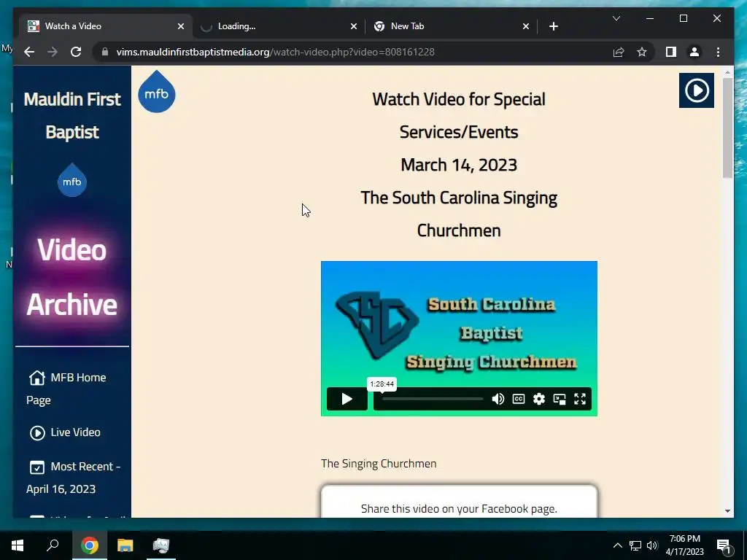Switch video player to fullscreen
Viewport: 747px width, 560px height.
click(x=580, y=399)
